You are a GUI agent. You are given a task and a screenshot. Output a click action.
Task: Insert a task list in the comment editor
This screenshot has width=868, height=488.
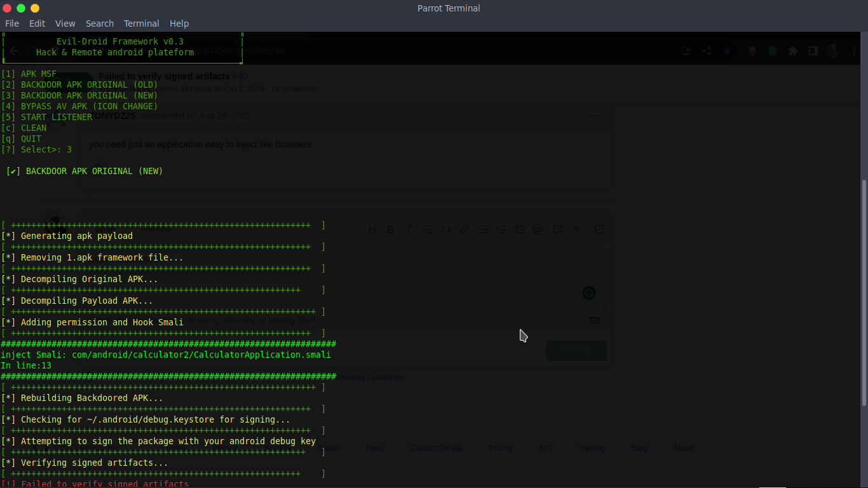coord(520,229)
